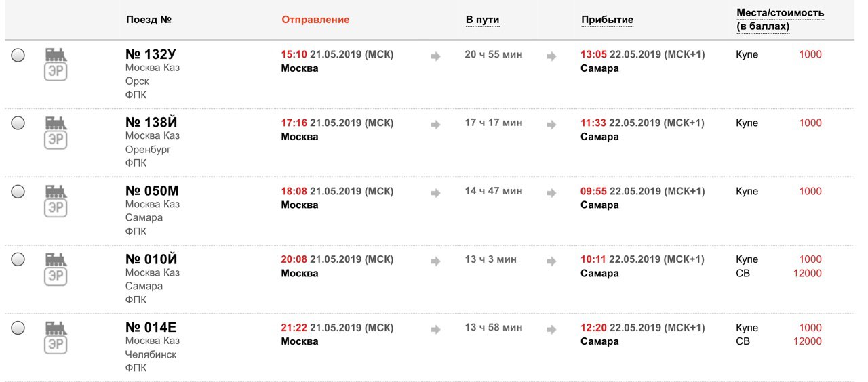Click the ЭР train icon for train 014Е
Image resolution: width=868 pixels, height=382 pixels.
(x=56, y=338)
